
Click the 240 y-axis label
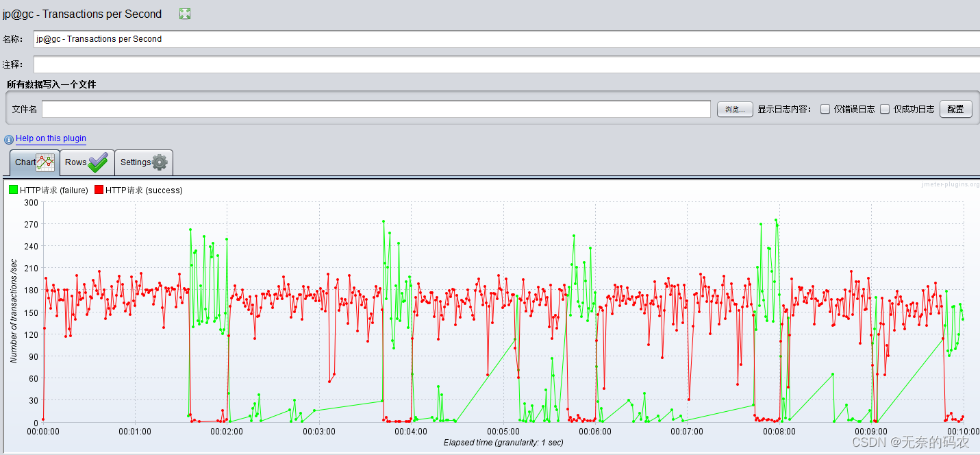[31, 246]
